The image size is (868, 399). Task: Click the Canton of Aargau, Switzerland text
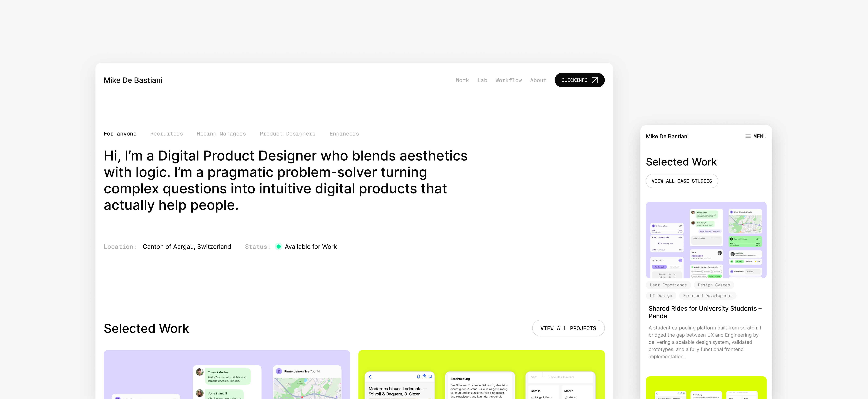pos(187,247)
